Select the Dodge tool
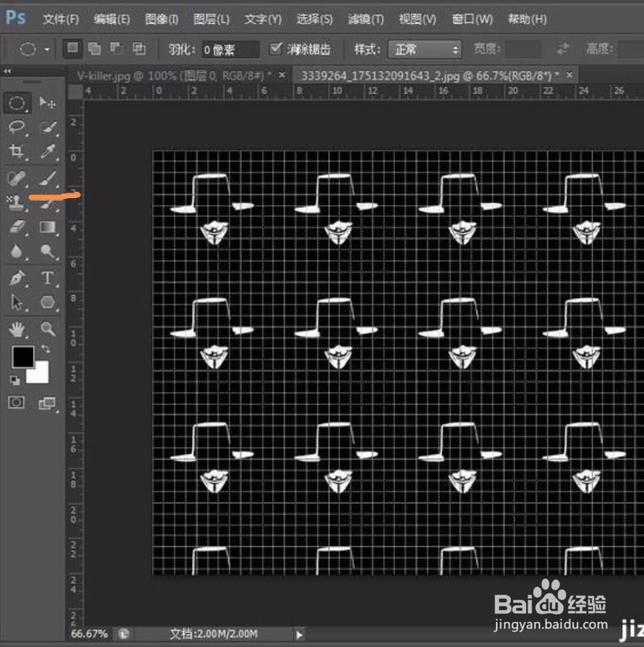 click(48, 251)
